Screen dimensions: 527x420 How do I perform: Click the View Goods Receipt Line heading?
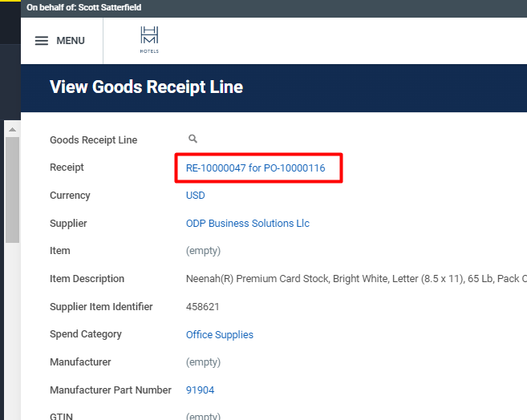click(x=146, y=87)
